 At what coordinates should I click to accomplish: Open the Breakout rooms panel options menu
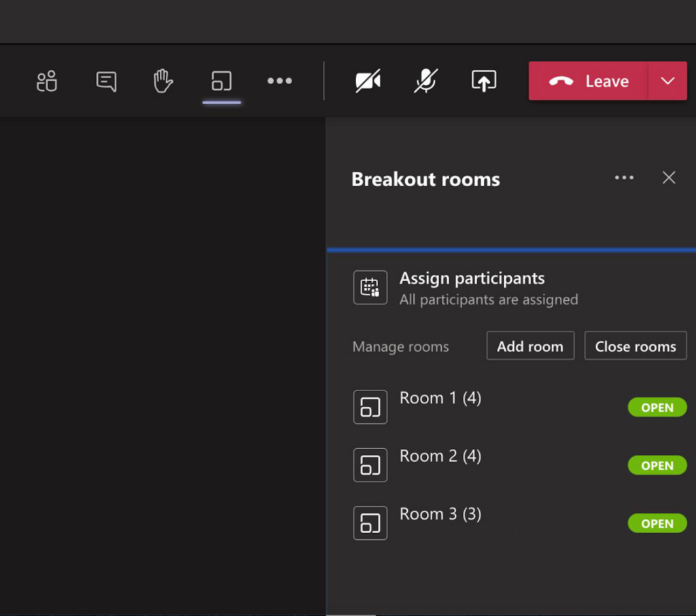tap(624, 178)
